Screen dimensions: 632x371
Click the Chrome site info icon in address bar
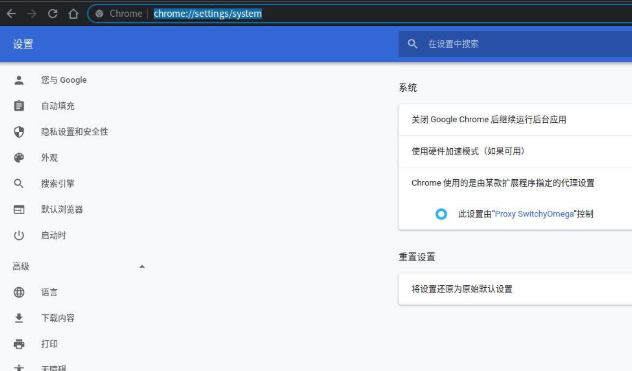click(x=99, y=14)
